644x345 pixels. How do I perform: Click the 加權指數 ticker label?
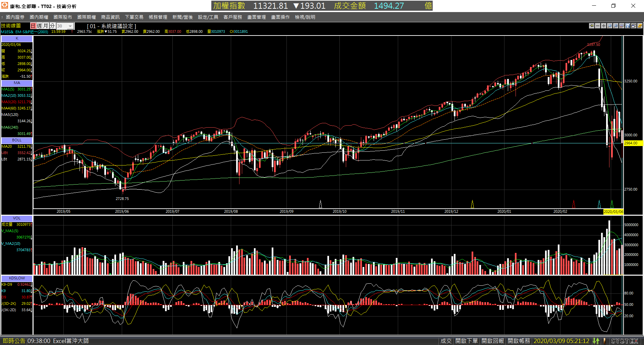click(229, 6)
